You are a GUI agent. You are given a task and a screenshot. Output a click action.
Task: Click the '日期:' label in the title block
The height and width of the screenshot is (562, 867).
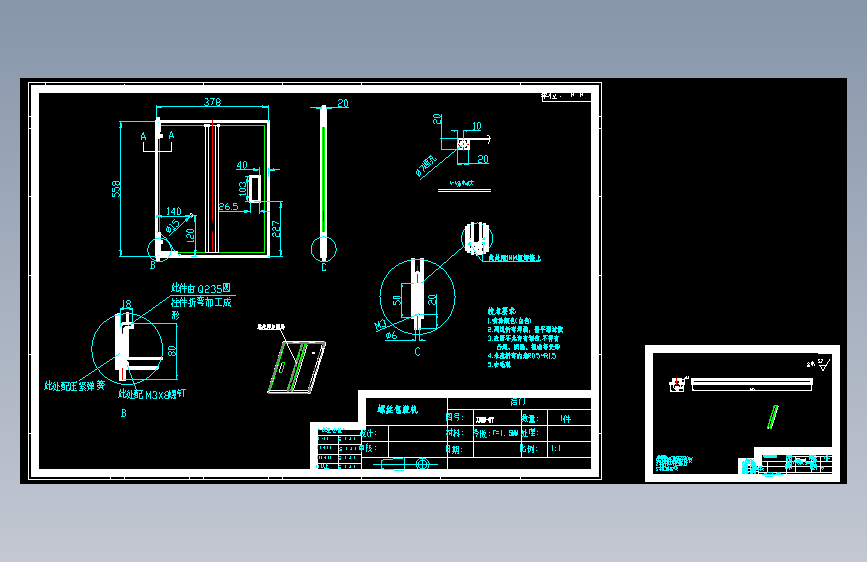454,449
